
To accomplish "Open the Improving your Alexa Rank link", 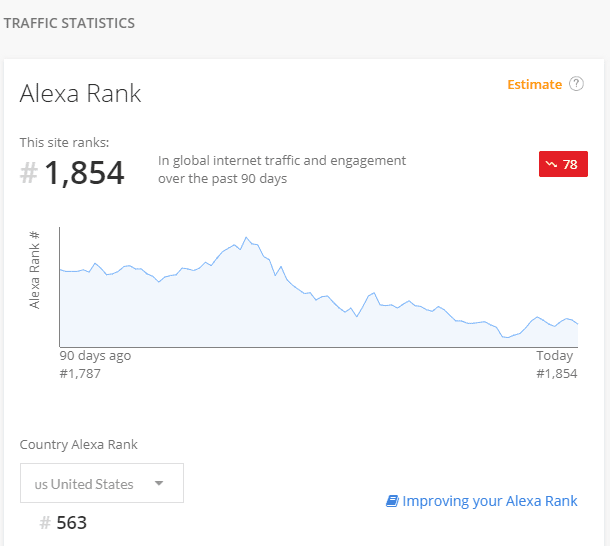I will [489, 501].
